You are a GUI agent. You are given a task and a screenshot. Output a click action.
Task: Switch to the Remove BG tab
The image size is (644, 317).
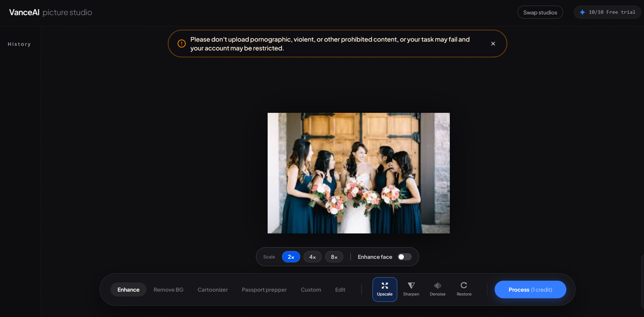pos(168,289)
